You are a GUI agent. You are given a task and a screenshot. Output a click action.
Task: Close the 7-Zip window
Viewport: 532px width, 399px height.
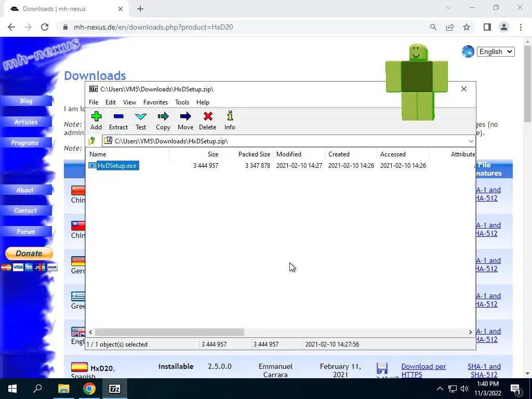[464, 89]
